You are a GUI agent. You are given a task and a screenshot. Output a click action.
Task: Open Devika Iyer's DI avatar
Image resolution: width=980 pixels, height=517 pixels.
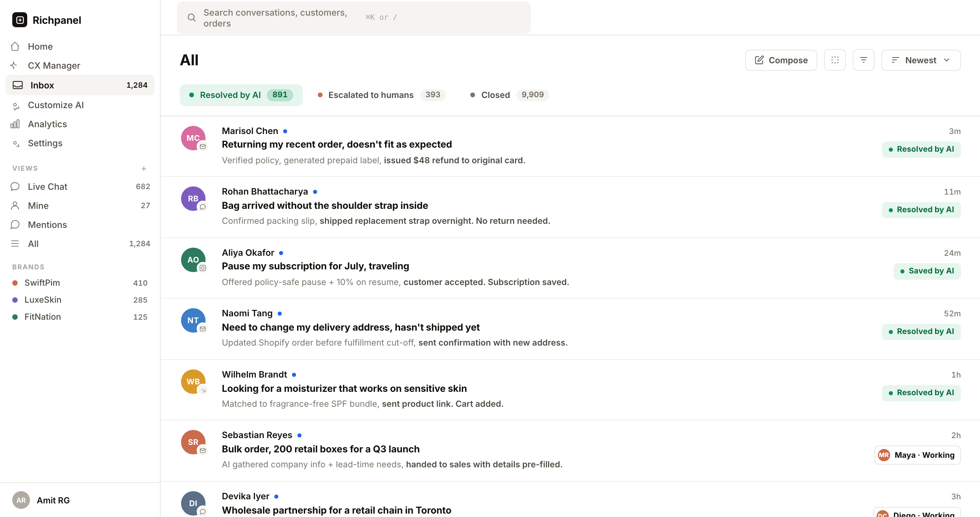pyautogui.click(x=193, y=503)
